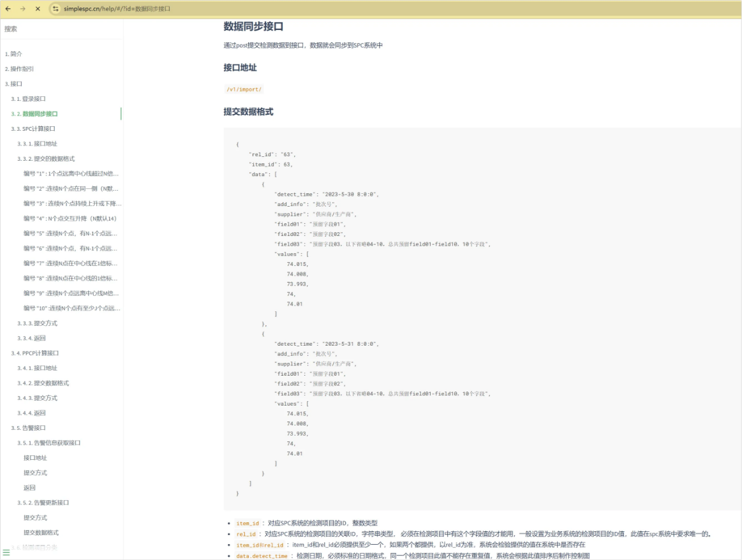Expand the 2. 操作指引 sidebar section
Screen dimensions: 742x560
point(19,69)
